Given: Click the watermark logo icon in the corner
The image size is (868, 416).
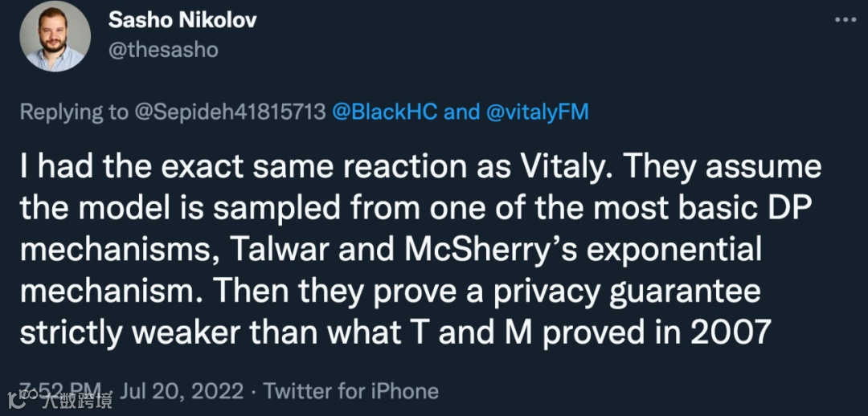Looking at the screenshot, I should click(14, 399).
